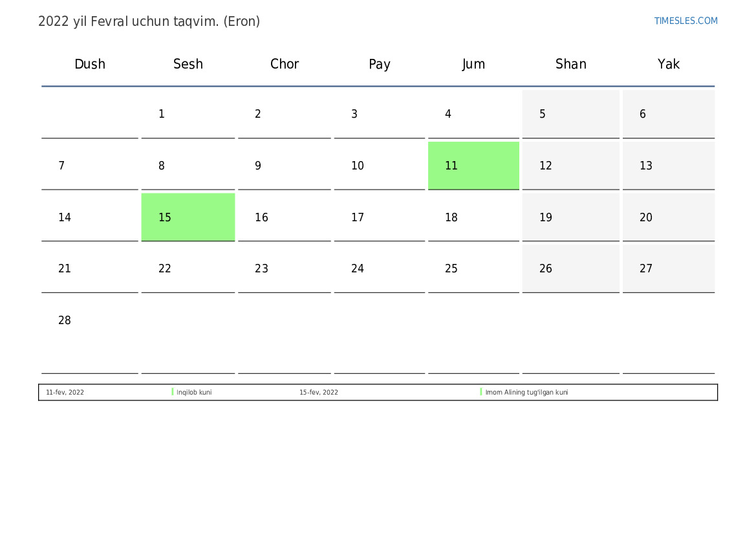This screenshot has height=535, width=756.
Task: Click the Sesh weekday header
Action: click(x=188, y=64)
